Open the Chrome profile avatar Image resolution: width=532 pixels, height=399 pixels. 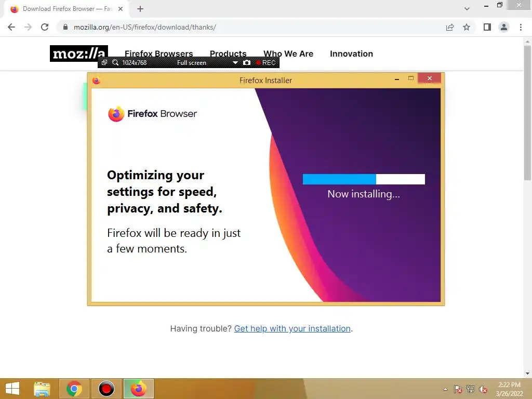tap(504, 27)
